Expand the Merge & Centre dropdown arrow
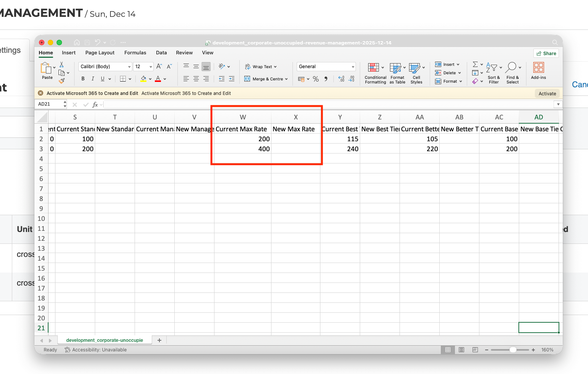 pos(286,79)
